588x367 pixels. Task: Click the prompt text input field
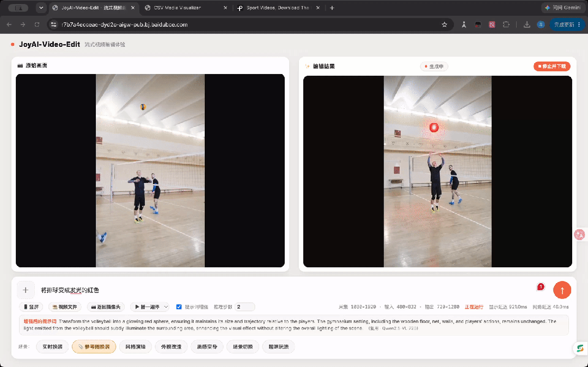point(285,290)
